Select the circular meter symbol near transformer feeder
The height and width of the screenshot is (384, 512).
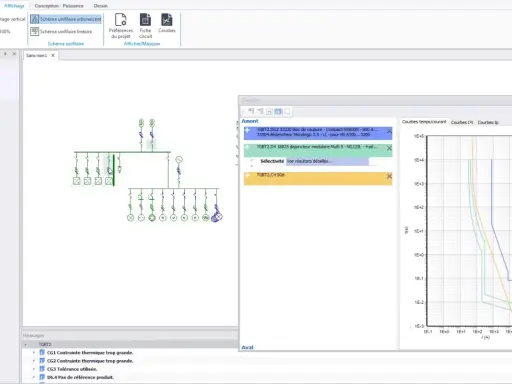tap(179, 160)
